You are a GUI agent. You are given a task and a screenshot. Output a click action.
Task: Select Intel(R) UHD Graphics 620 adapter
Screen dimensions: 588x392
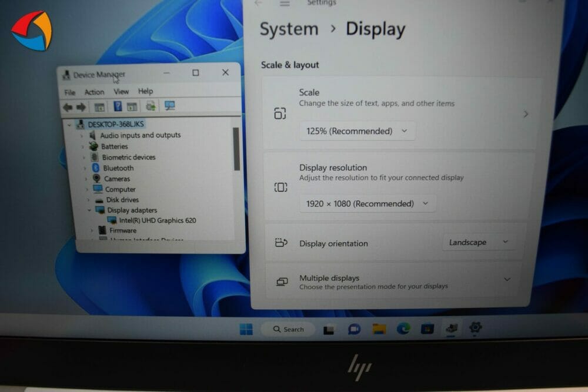coord(158,220)
